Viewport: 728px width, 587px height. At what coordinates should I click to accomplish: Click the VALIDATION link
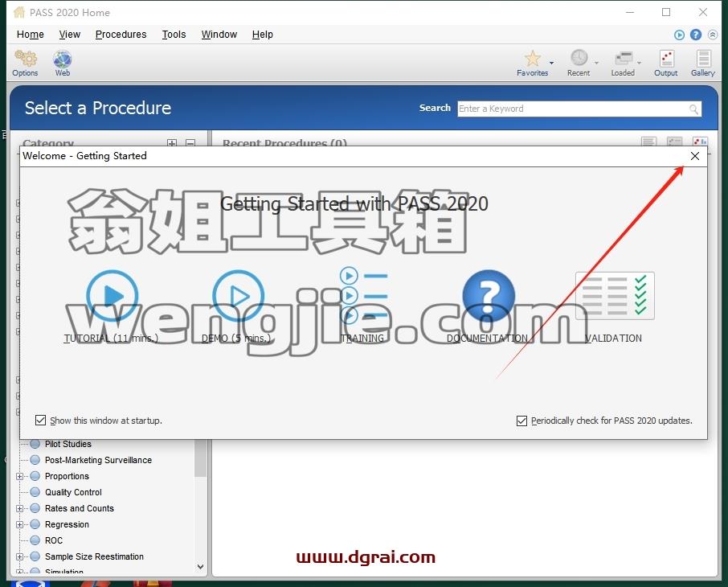[613, 338]
